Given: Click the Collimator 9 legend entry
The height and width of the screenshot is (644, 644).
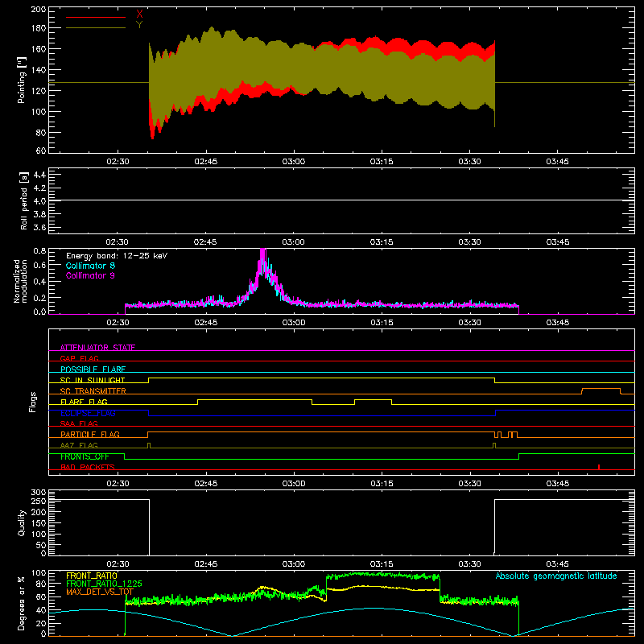Looking at the screenshot, I should tap(90, 275).
